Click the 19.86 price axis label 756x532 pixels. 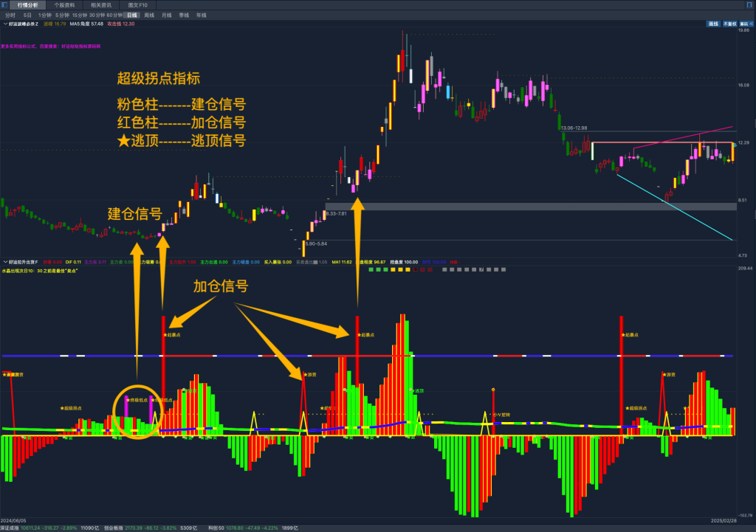[743, 30]
